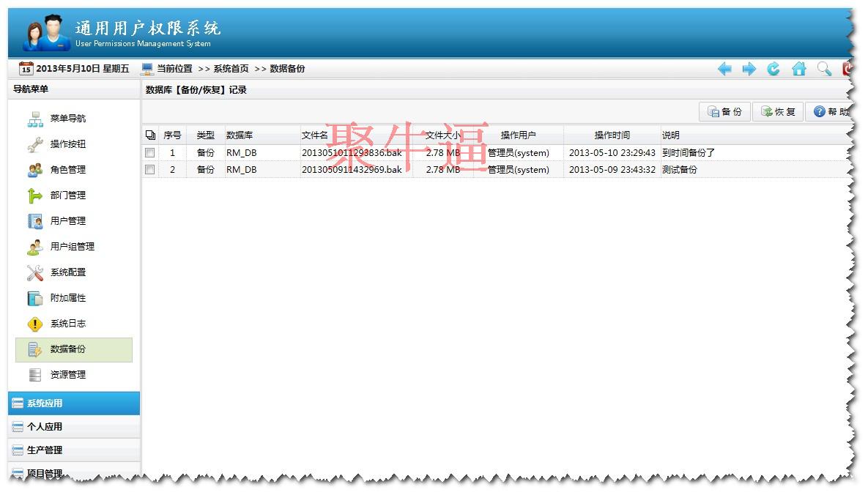Click the 部门管理 sidebar icon
The height and width of the screenshot is (495, 868).
(x=35, y=196)
